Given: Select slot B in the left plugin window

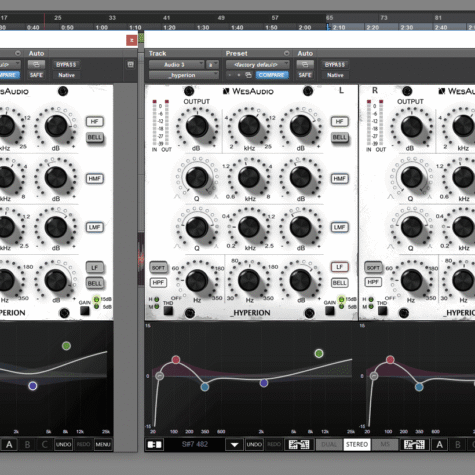Looking at the screenshot, I should coord(27,445).
